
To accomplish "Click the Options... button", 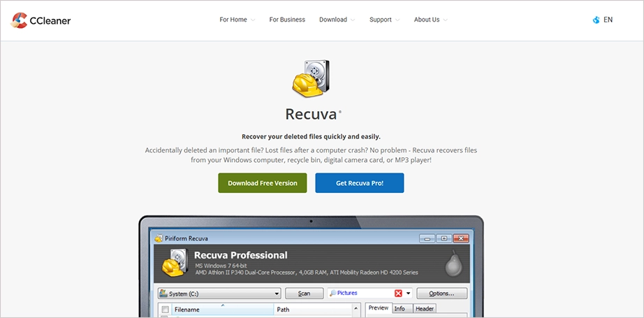I will pyautogui.click(x=442, y=294).
